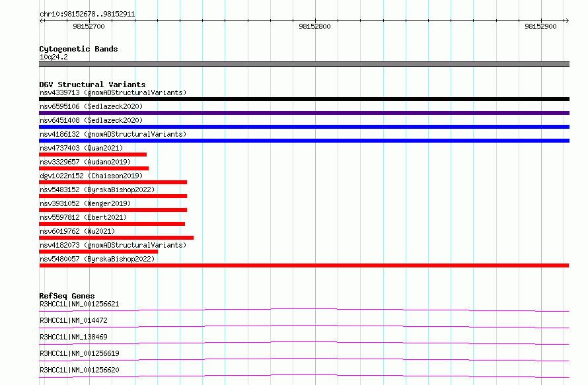
Task: Click the nsv3329657 (Audano2019) label
Action: 85,162
